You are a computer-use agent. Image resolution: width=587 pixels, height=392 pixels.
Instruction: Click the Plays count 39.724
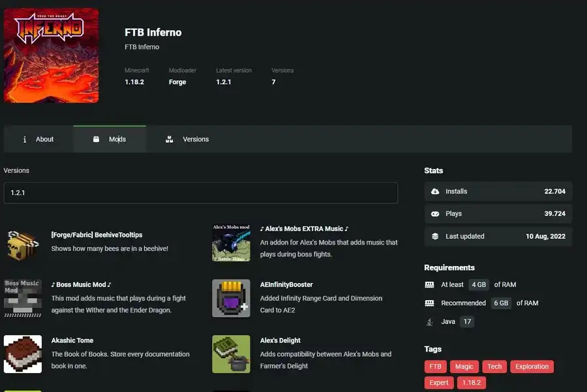pyautogui.click(x=555, y=214)
